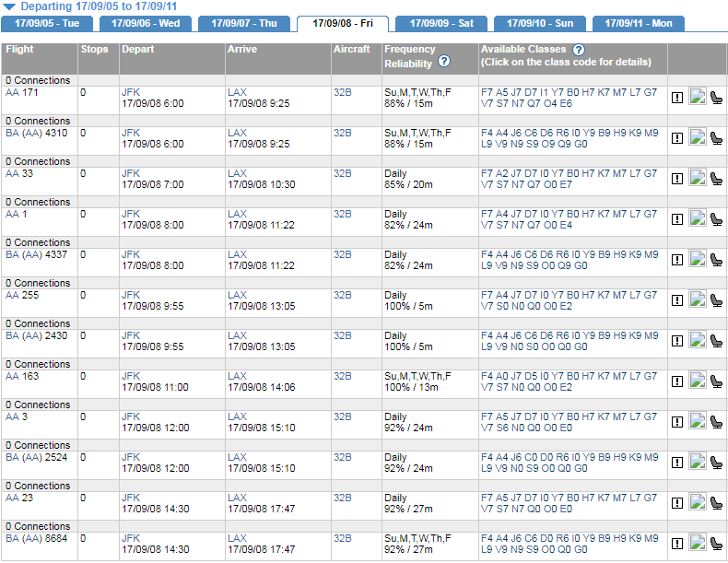Viewport: 728px width, 563px height.
Task: Open exclamation info icon for BA (AA) 4310
Action: (x=677, y=138)
